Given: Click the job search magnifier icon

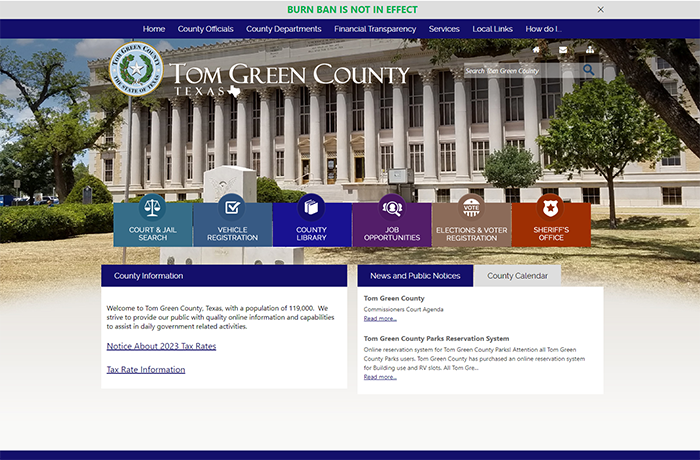Looking at the screenshot, I should coord(392,207).
